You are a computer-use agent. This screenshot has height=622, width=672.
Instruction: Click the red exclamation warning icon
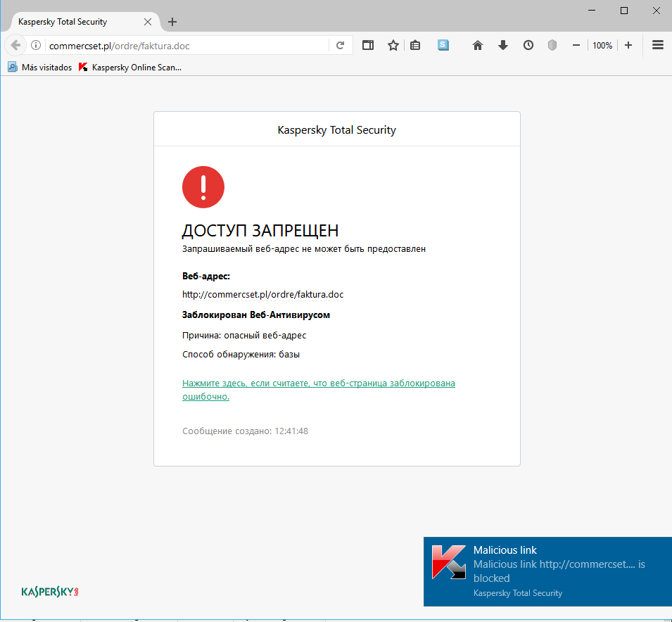coord(203,187)
